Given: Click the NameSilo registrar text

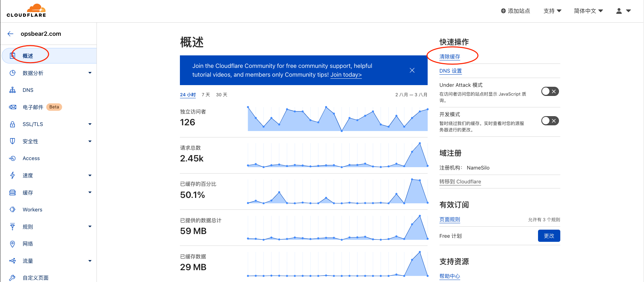Looking at the screenshot, I should pyautogui.click(x=478, y=168).
